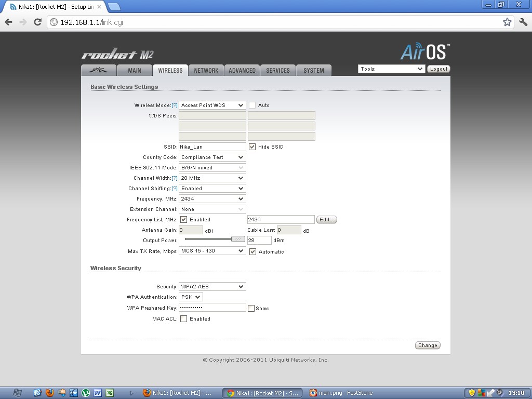Launch Excel from the quick launch bar
Screen dimensions: 532x399
(x=110, y=393)
